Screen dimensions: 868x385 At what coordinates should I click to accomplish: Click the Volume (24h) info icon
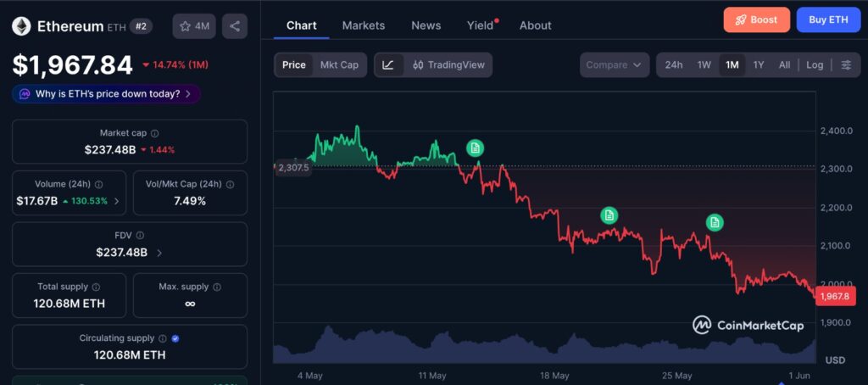pyautogui.click(x=98, y=185)
